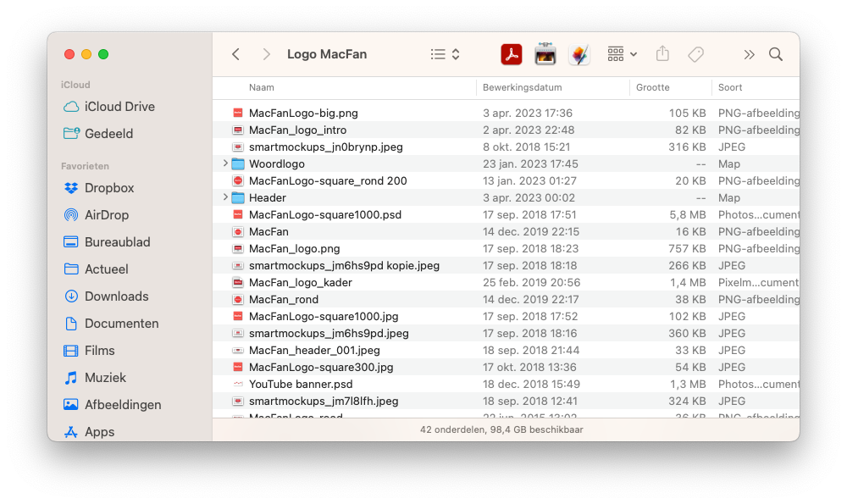Click the Woordlogo folder icon
The width and height of the screenshot is (847, 504).
pyautogui.click(x=238, y=163)
